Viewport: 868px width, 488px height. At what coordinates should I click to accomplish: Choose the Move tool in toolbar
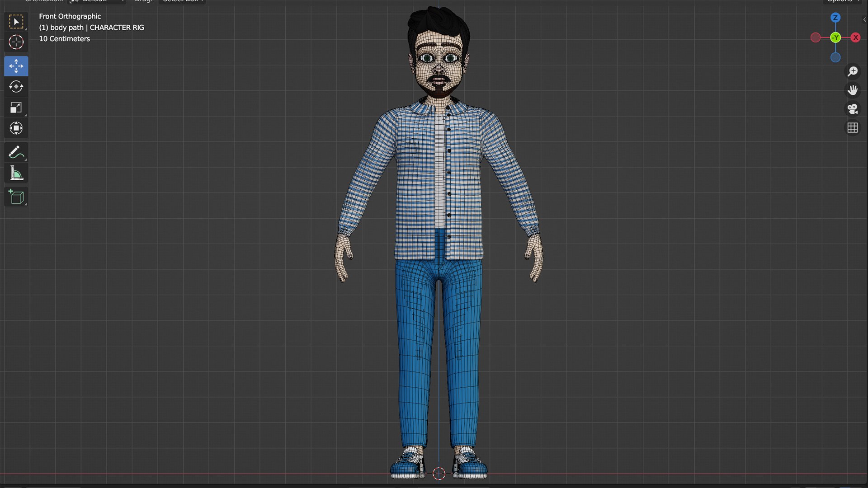(16, 66)
